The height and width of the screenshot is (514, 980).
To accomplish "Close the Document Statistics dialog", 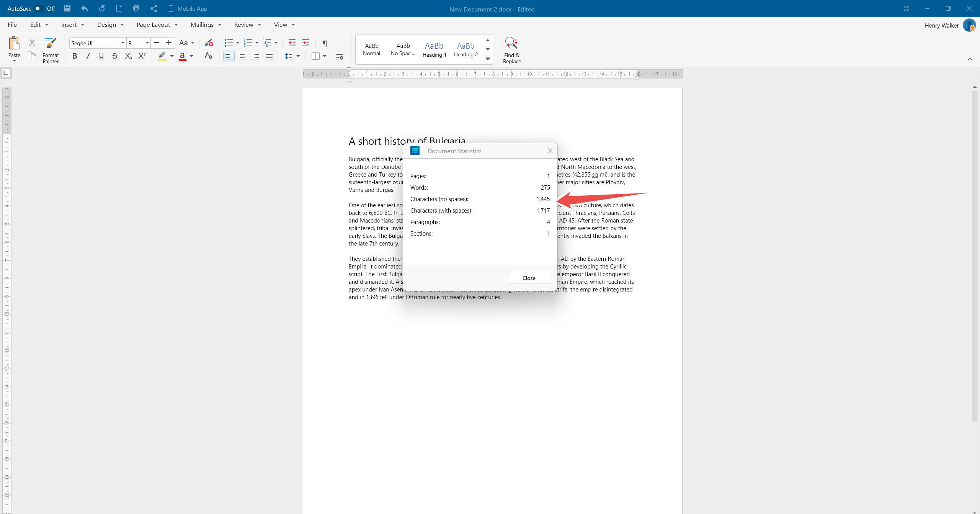I will click(x=528, y=278).
